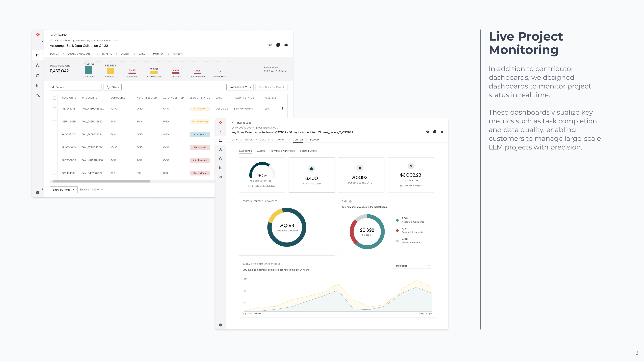Check the box for session 435435435
The image size is (644, 362).
[55, 122]
